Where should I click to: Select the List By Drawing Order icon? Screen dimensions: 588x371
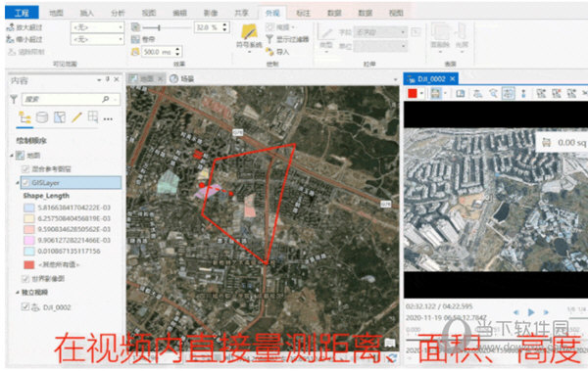point(24,117)
